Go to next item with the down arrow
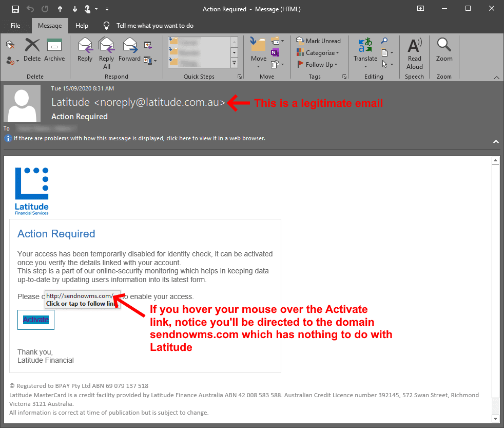504x428 pixels. tap(74, 9)
